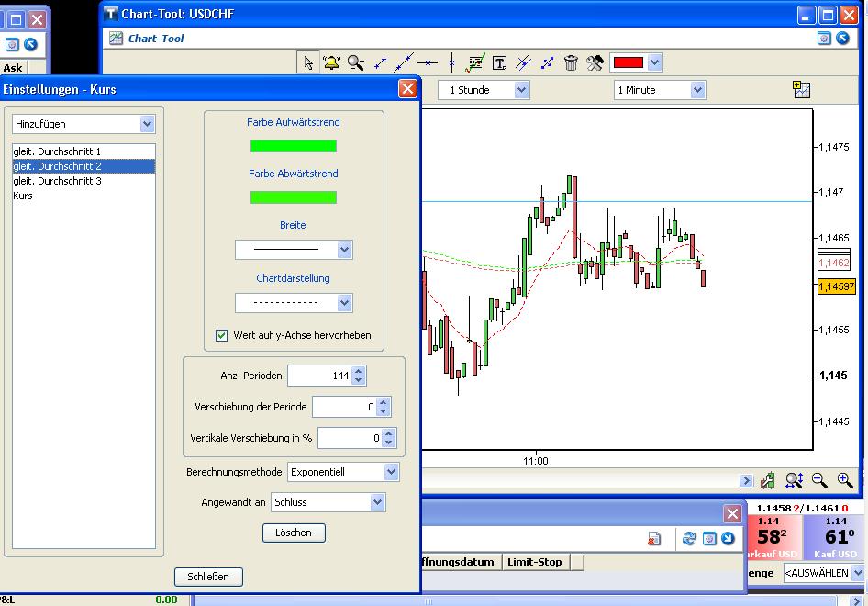The height and width of the screenshot is (606, 868).
Task: Select the horizontal line tool
Action: [428, 63]
